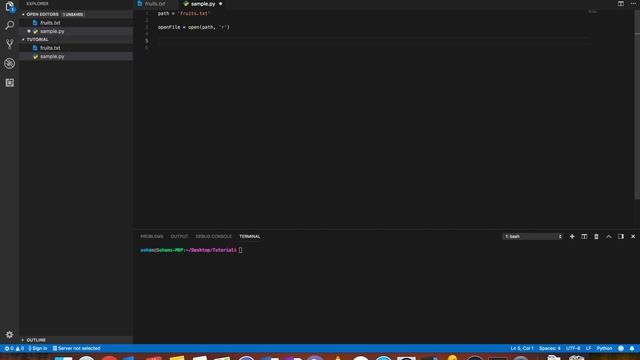Open the terminal shell selector dropdown
Screen dimensions: 640x360
tap(533, 236)
